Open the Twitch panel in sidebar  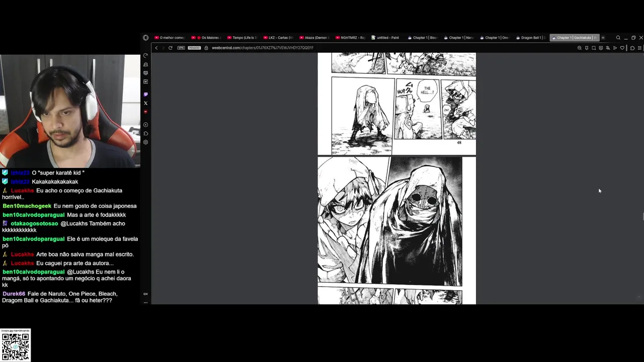[145, 94]
